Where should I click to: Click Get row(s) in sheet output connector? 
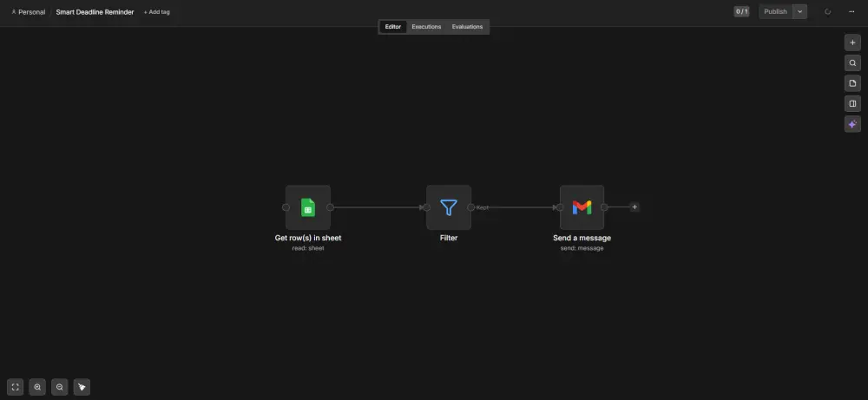pos(330,207)
